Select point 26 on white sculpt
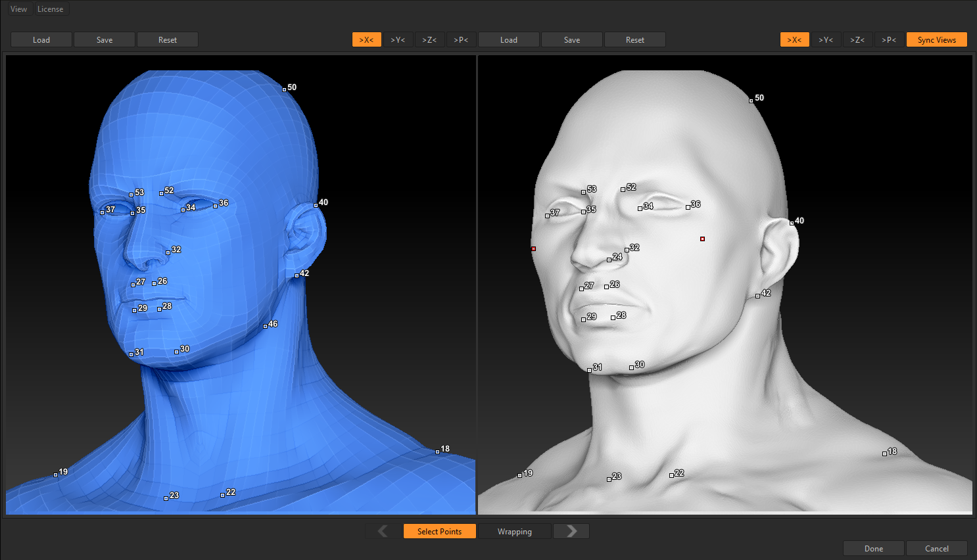The image size is (977, 560). (x=606, y=287)
